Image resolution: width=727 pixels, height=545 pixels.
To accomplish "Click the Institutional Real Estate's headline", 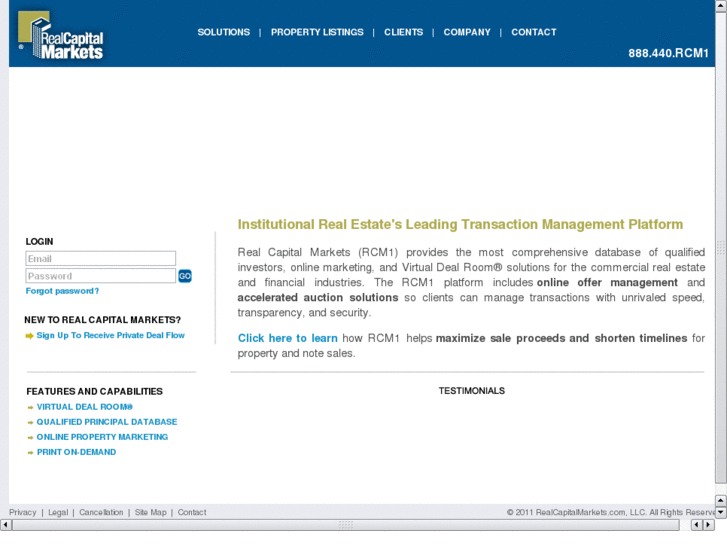I will (460, 224).
